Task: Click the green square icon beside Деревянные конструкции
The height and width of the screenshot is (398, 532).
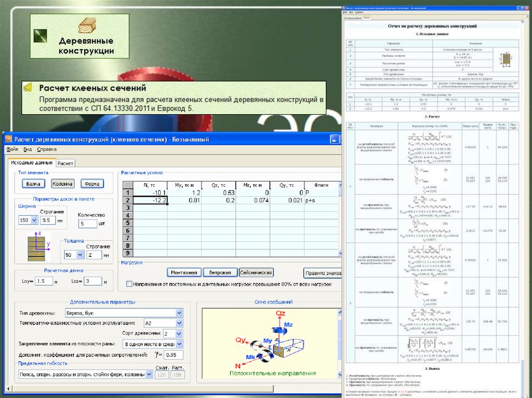Action: pyautogui.click(x=41, y=36)
